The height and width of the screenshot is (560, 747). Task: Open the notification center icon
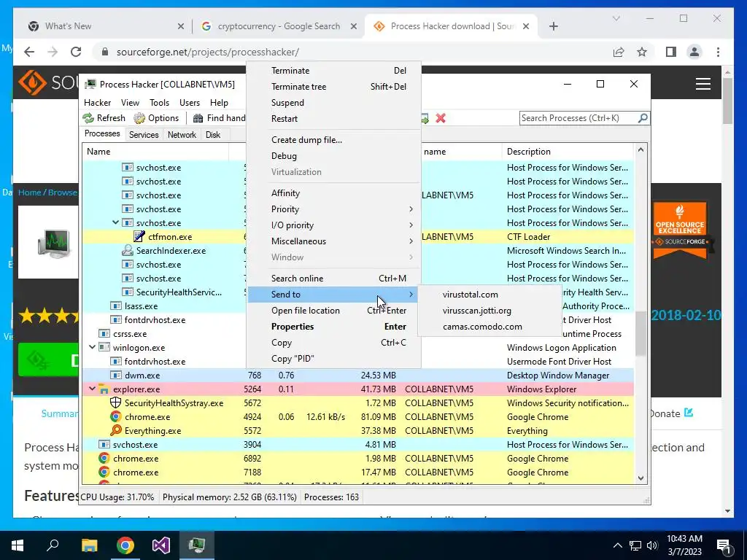click(x=724, y=545)
